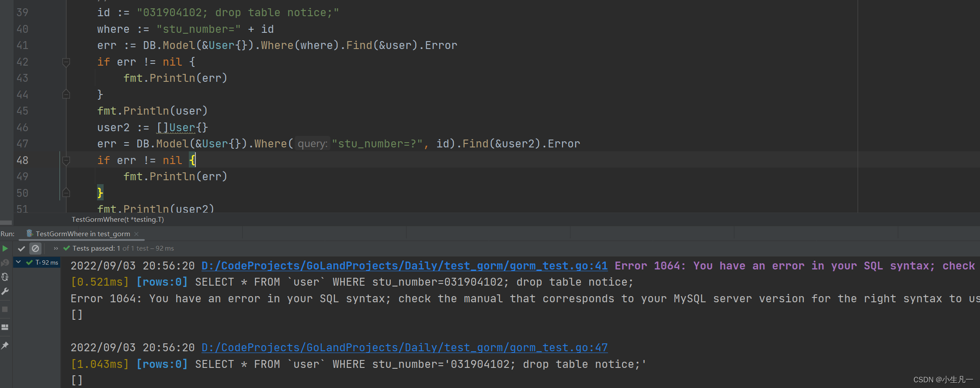980x388 pixels.
Task: Click string "031904102; drop table notice;"
Action: 238,13
